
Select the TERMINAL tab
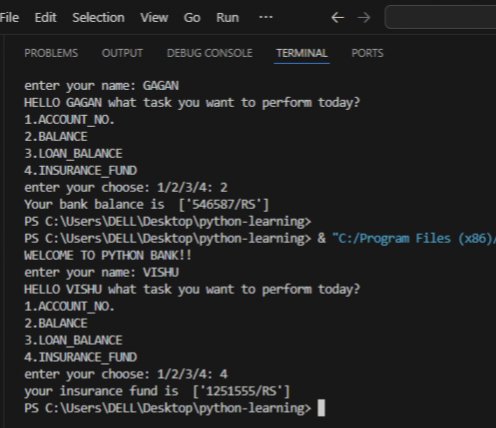pos(302,53)
